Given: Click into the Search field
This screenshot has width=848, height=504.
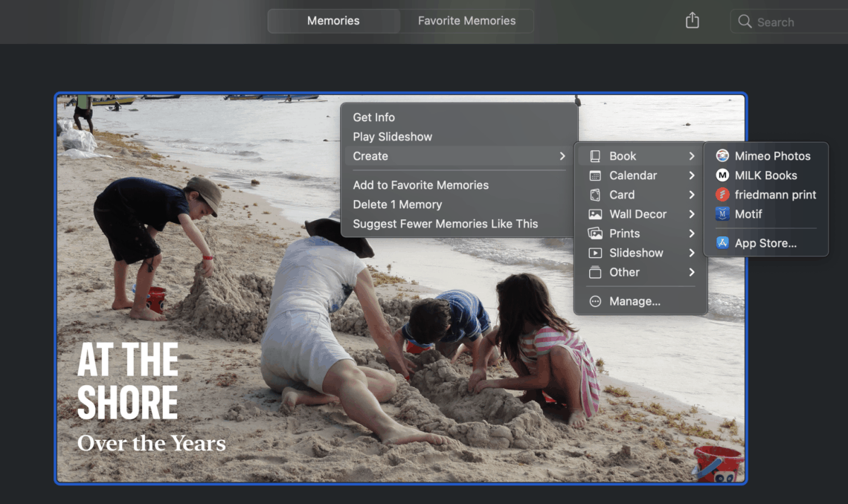Looking at the screenshot, I should (789, 22).
